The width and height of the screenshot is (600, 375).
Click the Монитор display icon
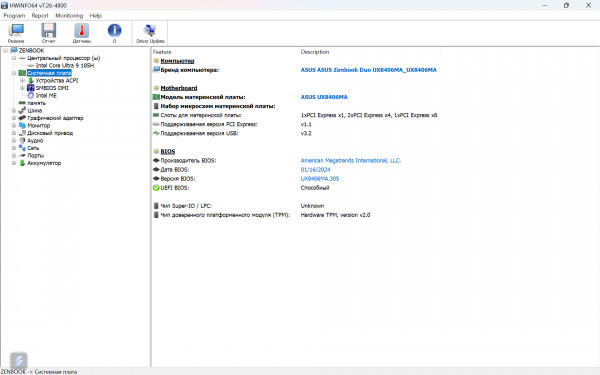[22, 126]
